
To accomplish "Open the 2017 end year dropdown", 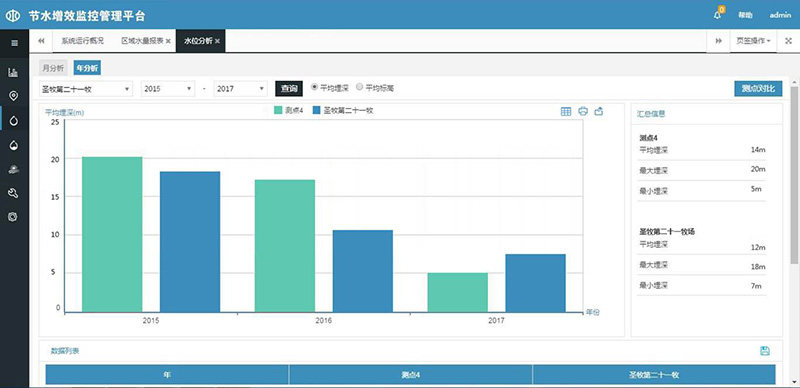I will 241,89.
